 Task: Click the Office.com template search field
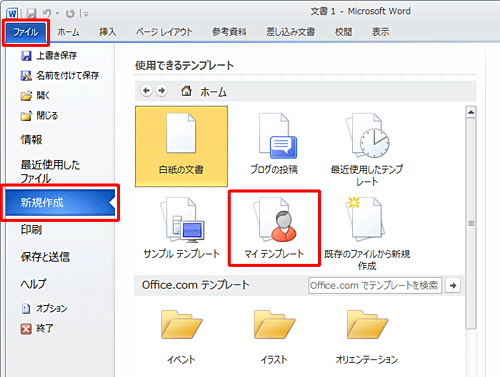point(375,285)
